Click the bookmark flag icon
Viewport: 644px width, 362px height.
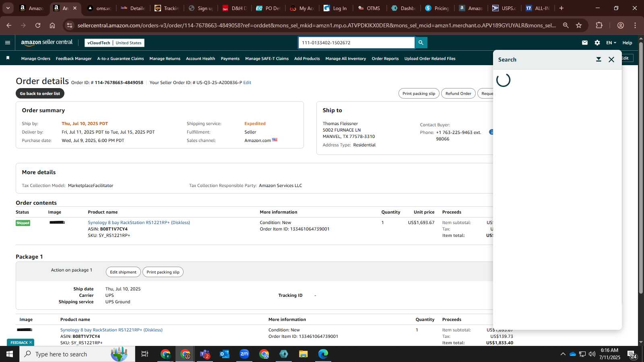[8, 58]
